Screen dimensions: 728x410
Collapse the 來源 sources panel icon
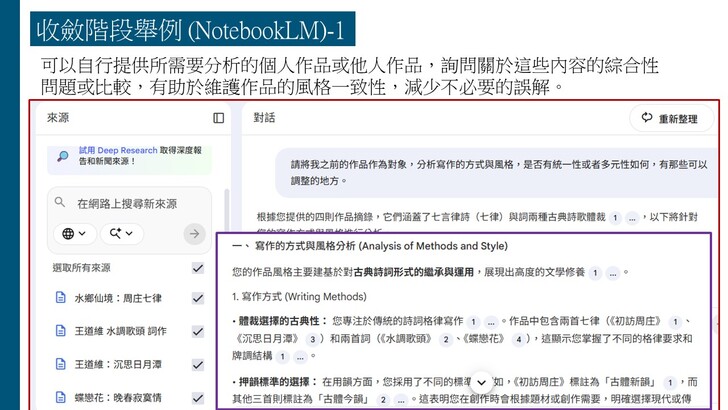pos(218,118)
